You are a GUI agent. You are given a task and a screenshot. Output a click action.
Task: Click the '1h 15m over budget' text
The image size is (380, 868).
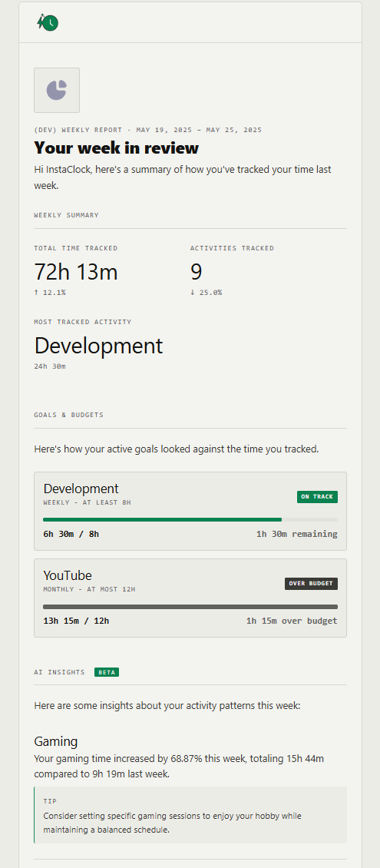click(x=292, y=621)
